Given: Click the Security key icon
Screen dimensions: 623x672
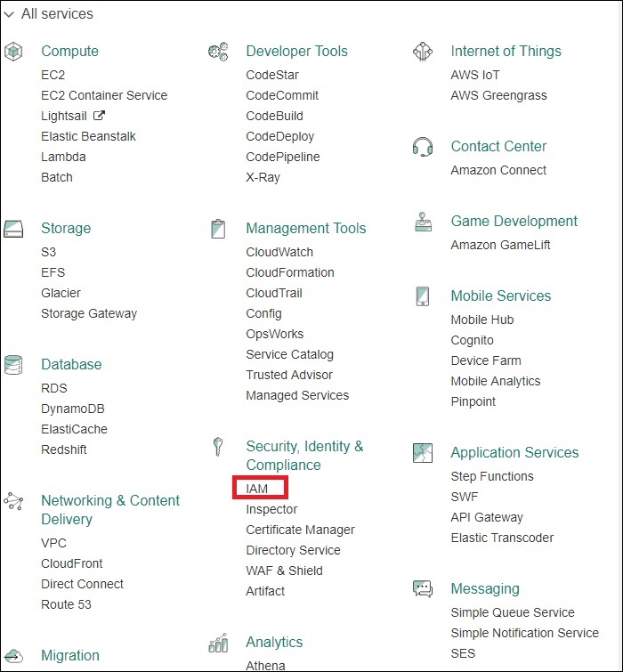Looking at the screenshot, I should pyautogui.click(x=217, y=447).
